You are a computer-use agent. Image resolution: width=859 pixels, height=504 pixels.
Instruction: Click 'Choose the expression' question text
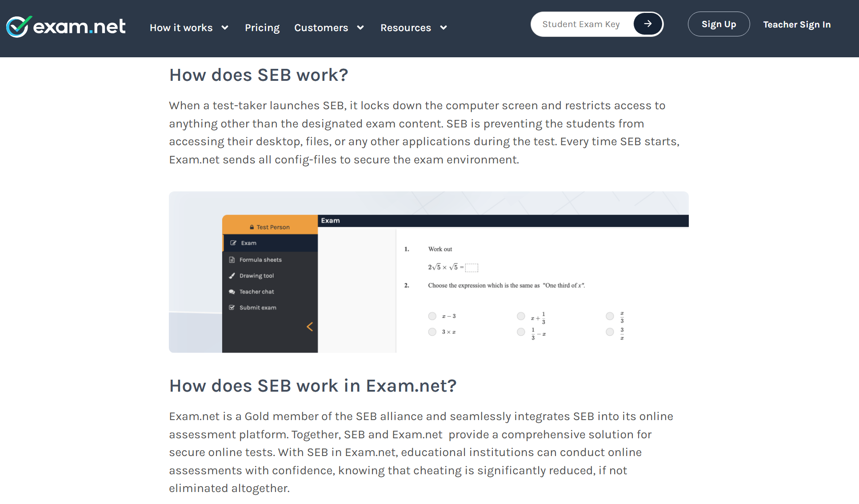[506, 286]
